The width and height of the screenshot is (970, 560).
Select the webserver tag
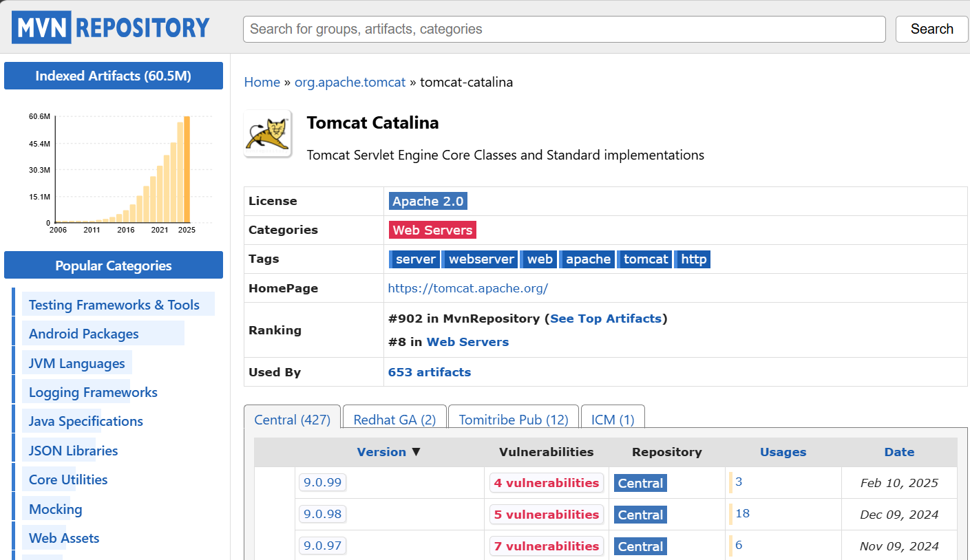[x=480, y=259]
